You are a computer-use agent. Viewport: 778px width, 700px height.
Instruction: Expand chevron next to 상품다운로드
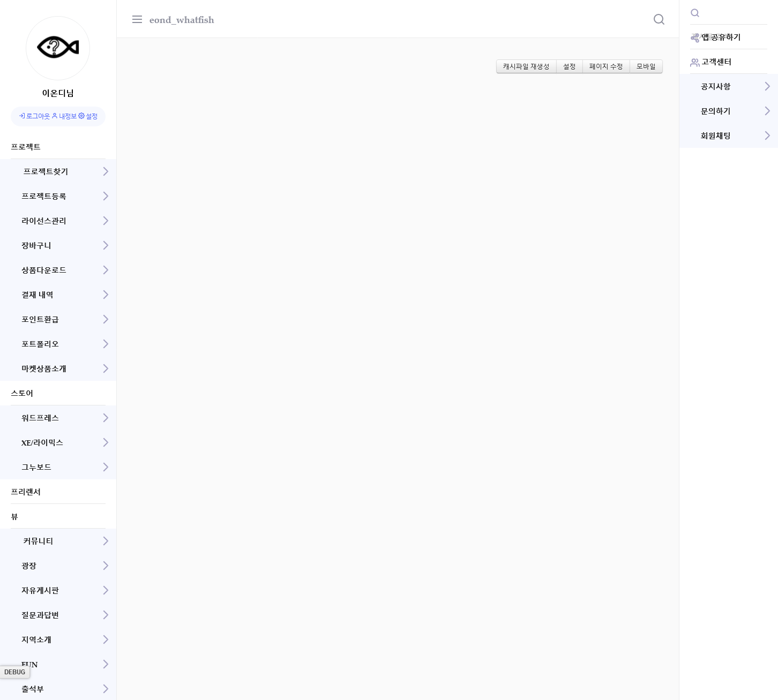click(x=106, y=270)
